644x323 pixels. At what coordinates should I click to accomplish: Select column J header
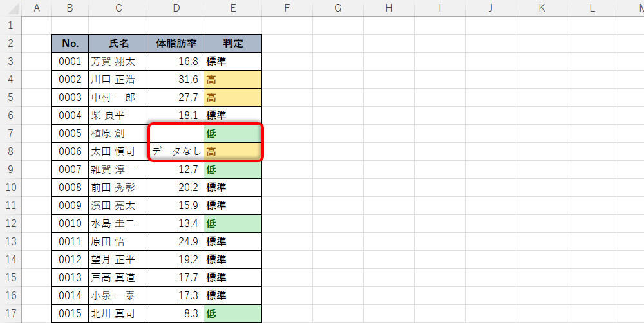coord(491,8)
